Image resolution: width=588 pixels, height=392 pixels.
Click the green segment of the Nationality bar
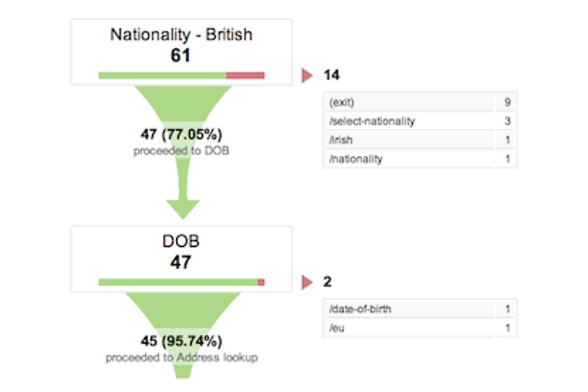[x=162, y=75]
